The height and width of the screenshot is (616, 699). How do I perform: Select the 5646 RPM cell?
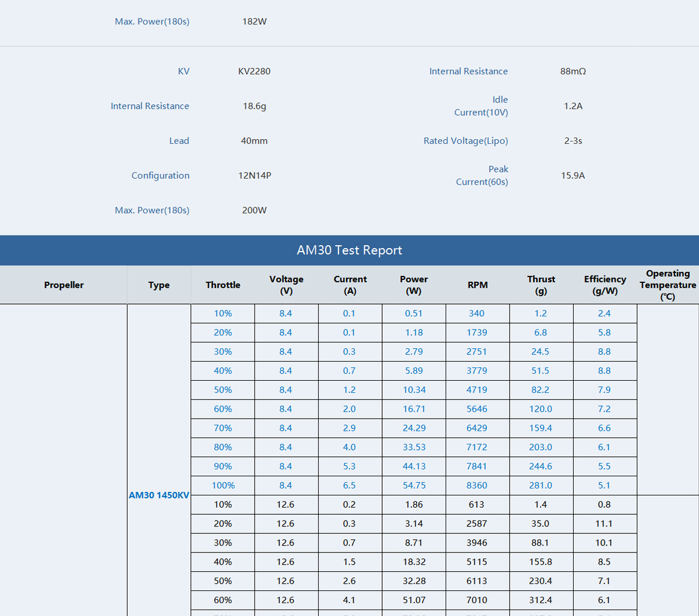(x=478, y=409)
